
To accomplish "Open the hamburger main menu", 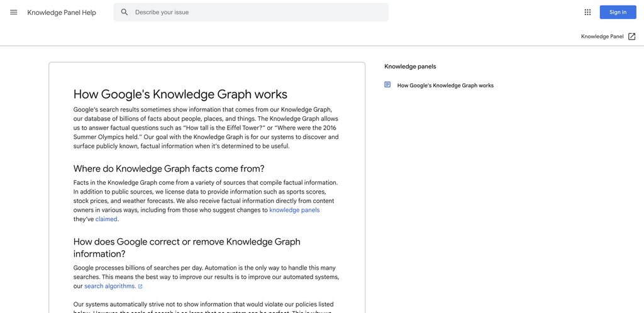I will click(14, 13).
